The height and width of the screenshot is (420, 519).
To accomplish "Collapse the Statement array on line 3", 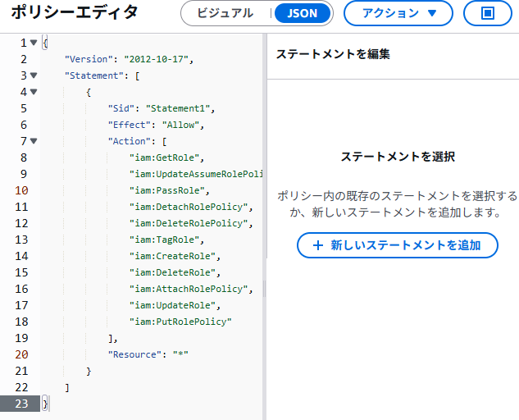I will tap(34, 75).
